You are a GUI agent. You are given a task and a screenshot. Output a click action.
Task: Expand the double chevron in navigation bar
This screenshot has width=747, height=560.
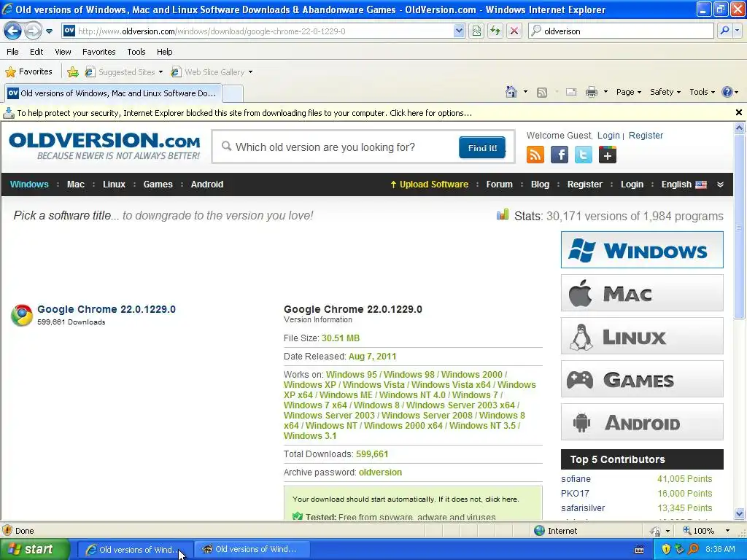click(x=720, y=184)
